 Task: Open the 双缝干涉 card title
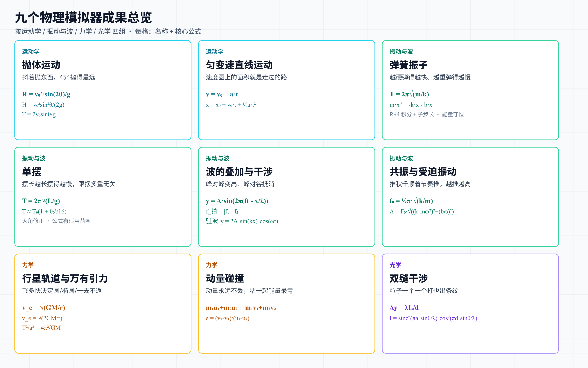408,278
